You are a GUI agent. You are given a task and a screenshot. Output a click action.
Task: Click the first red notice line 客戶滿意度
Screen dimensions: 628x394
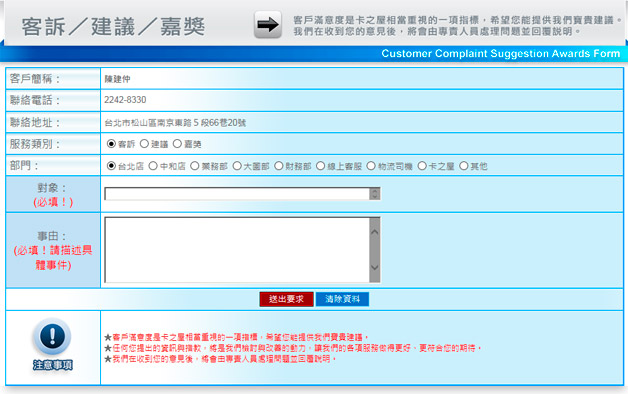click(237, 337)
